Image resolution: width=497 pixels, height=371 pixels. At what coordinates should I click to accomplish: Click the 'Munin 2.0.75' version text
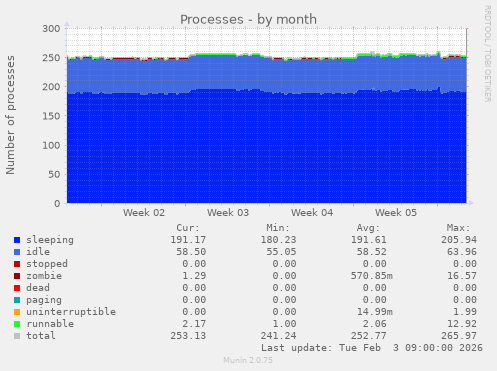click(248, 360)
